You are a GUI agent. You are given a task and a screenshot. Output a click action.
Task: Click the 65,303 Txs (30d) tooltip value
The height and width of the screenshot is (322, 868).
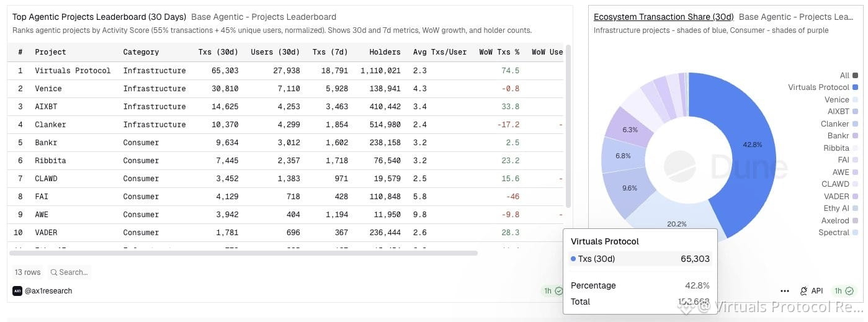pos(694,259)
